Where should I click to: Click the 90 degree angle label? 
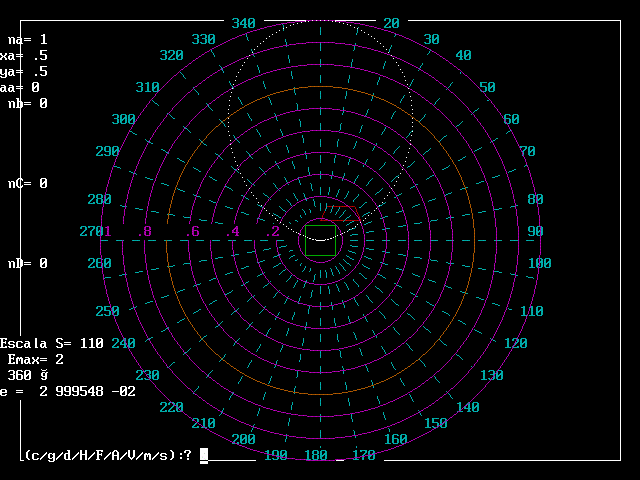(x=535, y=231)
